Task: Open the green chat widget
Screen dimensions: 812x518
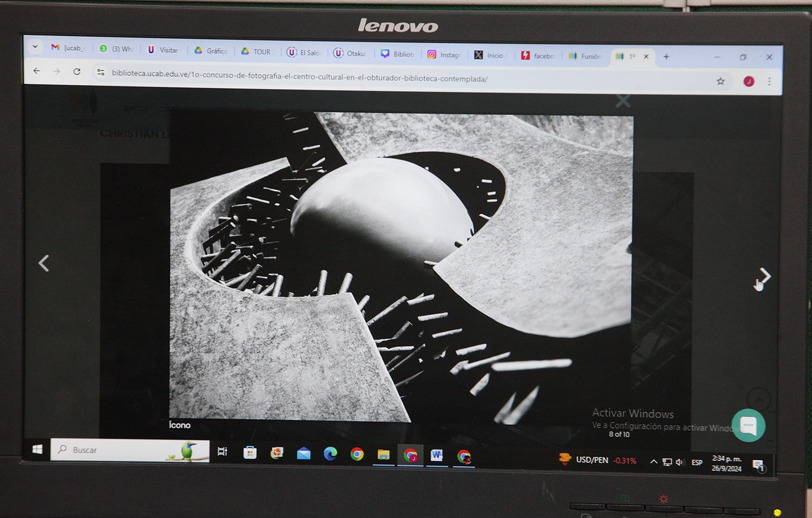Action: pos(748,425)
